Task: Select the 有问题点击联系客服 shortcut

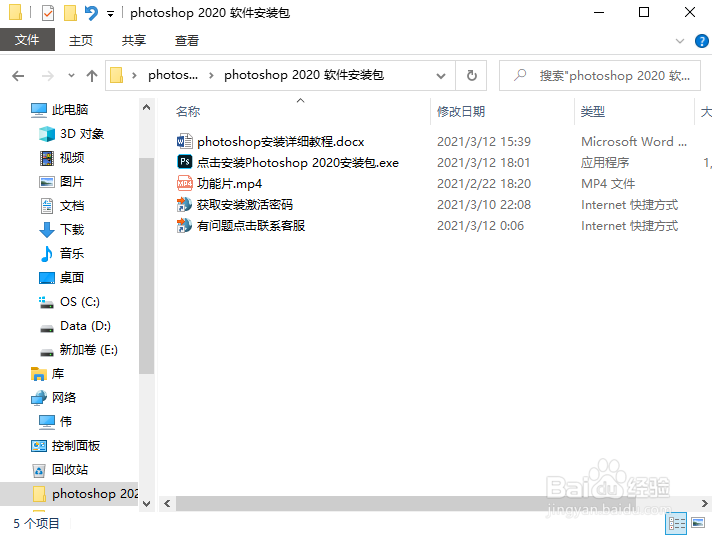Action: tap(251, 225)
